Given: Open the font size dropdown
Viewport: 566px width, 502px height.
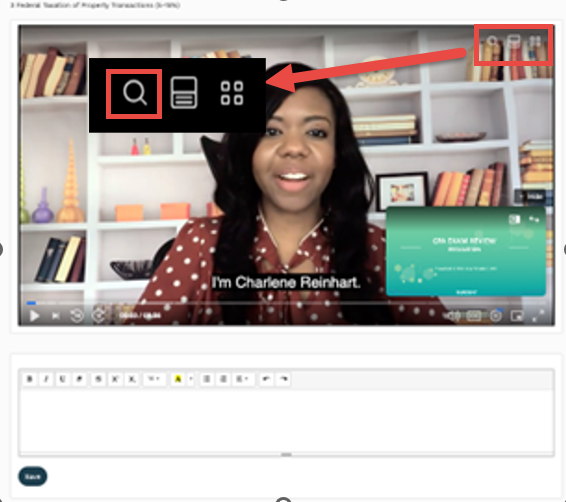Looking at the screenshot, I should 154,379.
